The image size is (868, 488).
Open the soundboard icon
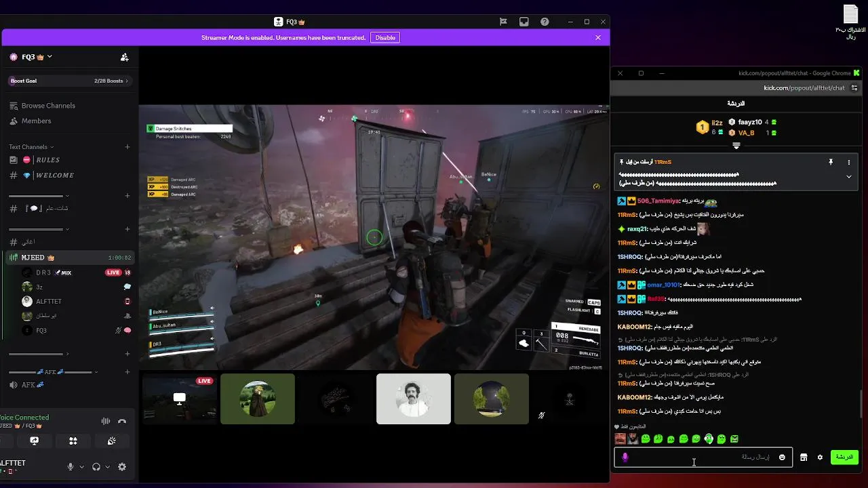(112, 441)
